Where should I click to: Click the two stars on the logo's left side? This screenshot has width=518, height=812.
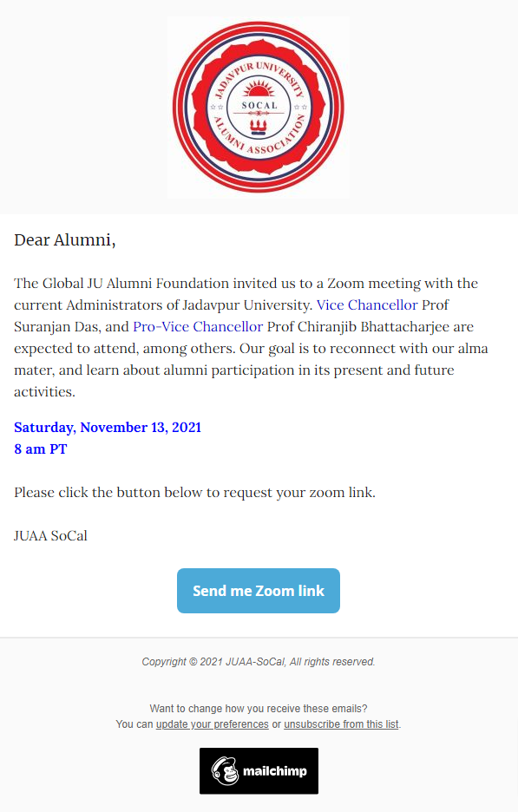click(217, 108)
